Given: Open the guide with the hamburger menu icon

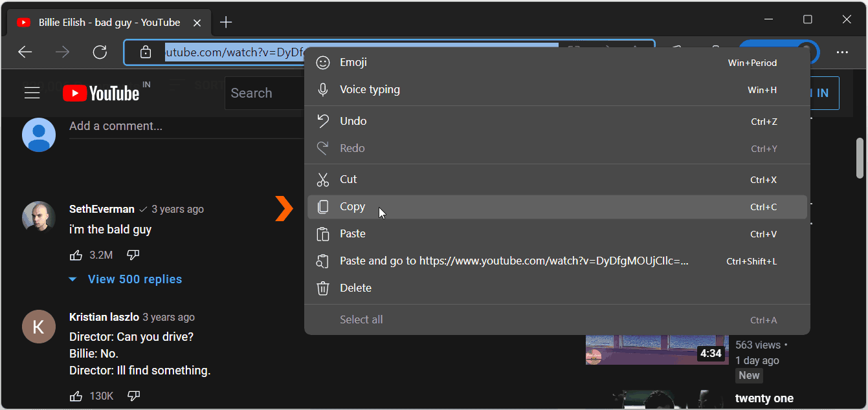Looking at the screenshot, I should 32,92.
